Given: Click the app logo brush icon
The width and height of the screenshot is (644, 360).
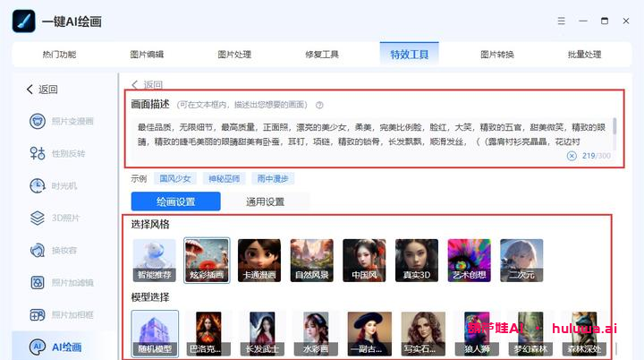Looking at the screenshot, I should (24, 21).
